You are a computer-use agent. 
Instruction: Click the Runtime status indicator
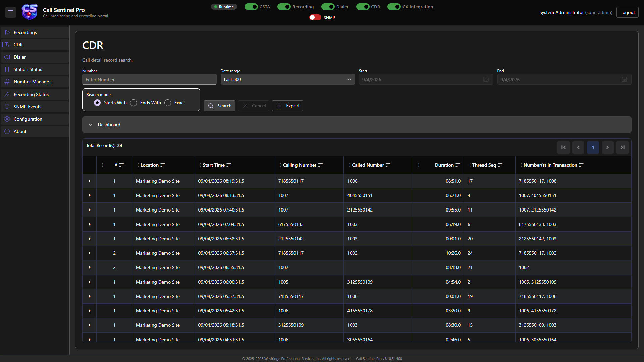pos(224,7)
